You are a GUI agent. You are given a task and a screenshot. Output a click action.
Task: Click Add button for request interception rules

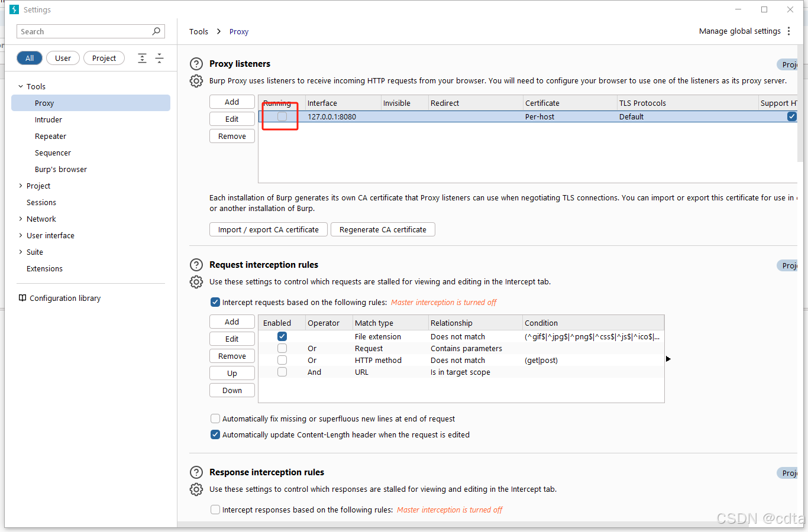pyautogui.click(x=232, y=322)
